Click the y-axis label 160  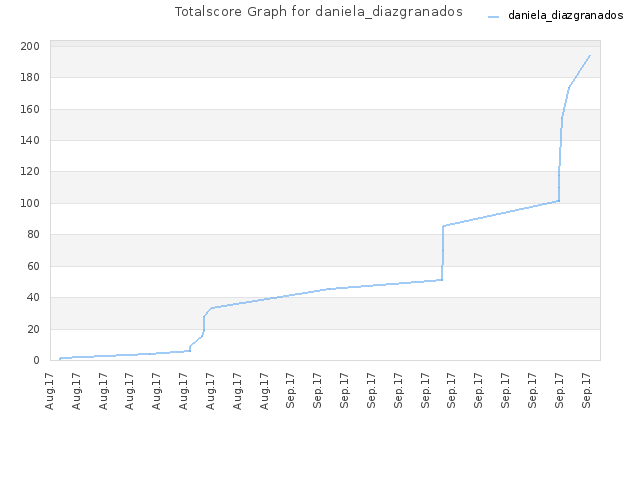pyautogui.click(x=30, y=109)
